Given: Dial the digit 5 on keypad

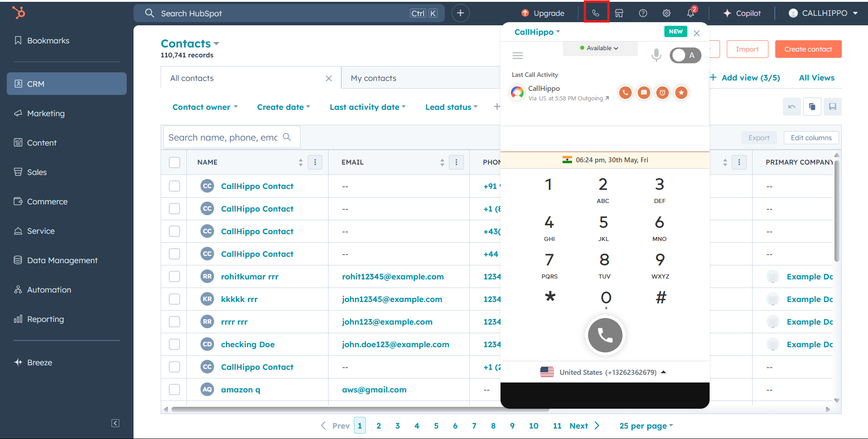Looking at the screenshot, I should coord(603,227).
